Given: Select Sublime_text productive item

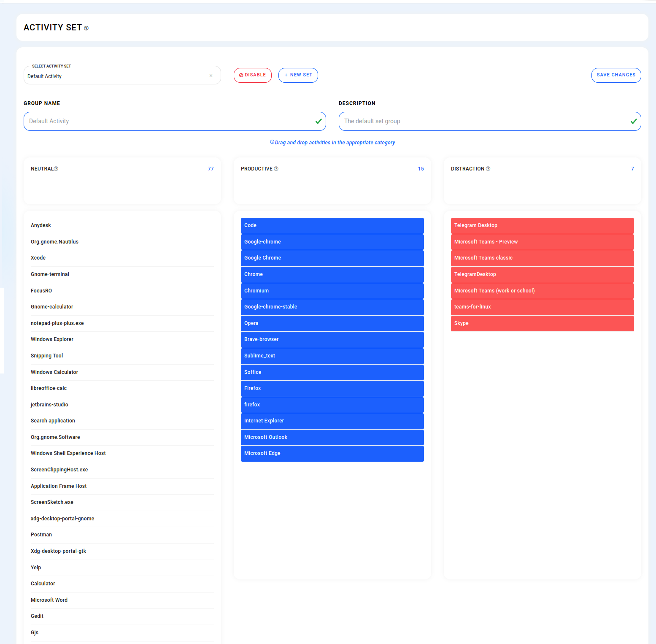Looking at the screenshot, I should point(332,356).
